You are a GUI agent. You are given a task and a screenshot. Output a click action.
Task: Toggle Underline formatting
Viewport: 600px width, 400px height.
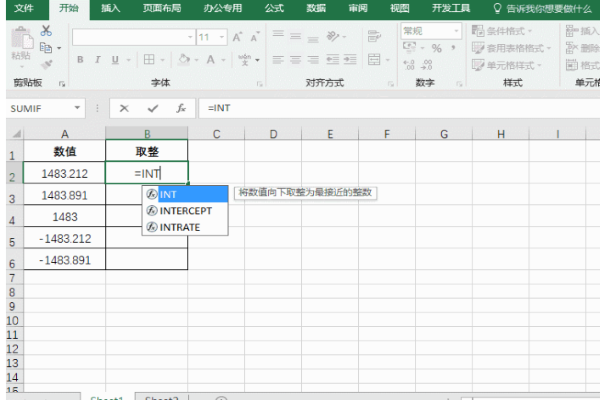pos(115,60)
